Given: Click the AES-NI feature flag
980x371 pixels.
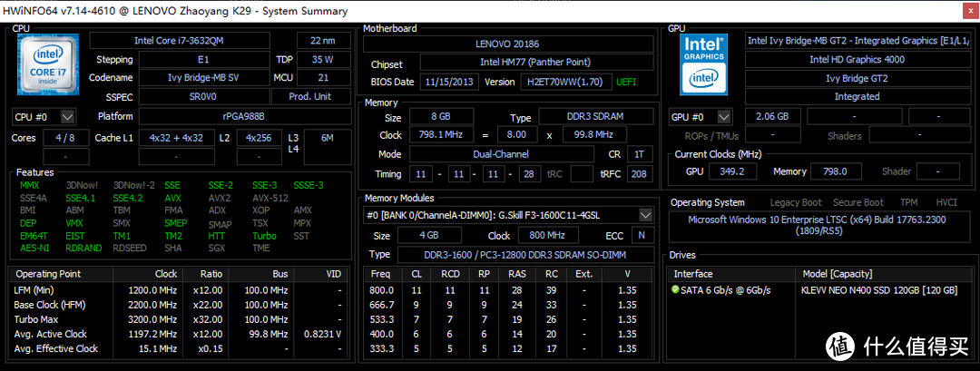Looking at the screenshot, I should [33, 248].
